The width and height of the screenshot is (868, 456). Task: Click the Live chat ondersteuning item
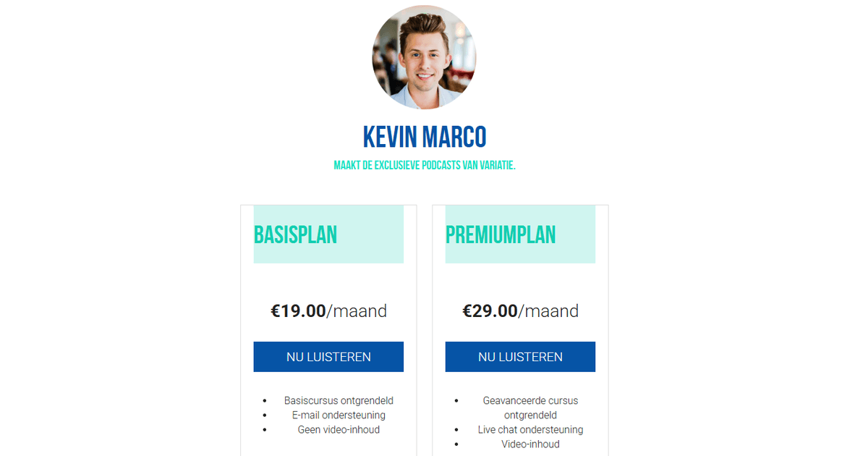530,430
